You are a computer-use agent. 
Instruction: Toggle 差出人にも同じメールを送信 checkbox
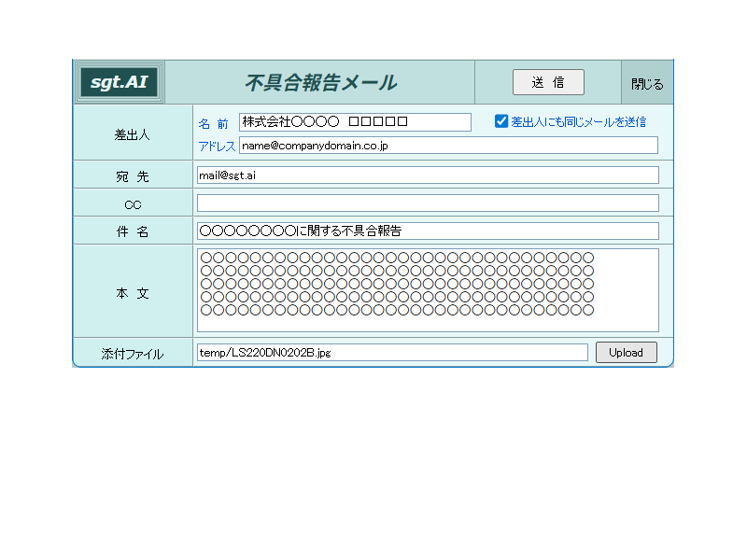501,121
